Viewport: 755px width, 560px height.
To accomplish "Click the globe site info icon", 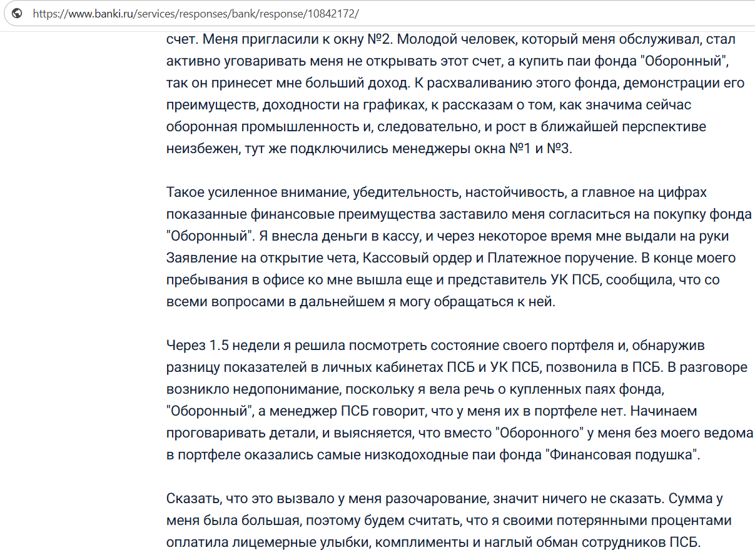I will pyautogui.click(x=18, y=13).
